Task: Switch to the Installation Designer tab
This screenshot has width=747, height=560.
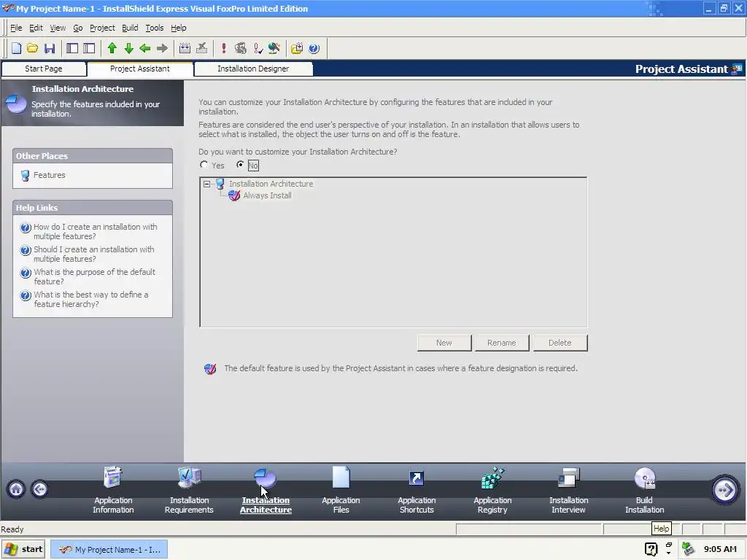Action: click(x=253, y=69)
